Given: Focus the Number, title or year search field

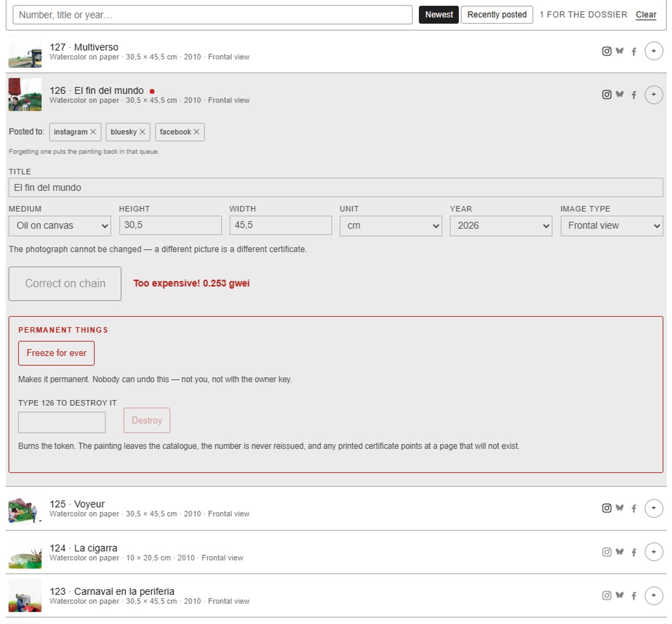Looking at the screenshot, I should (x=212, y=15).
